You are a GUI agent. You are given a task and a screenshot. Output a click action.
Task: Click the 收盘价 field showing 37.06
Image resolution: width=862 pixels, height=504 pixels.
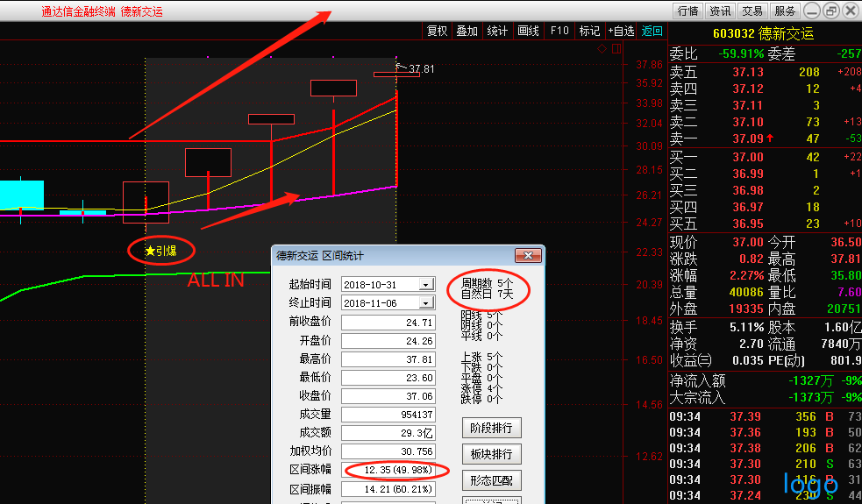388,396
